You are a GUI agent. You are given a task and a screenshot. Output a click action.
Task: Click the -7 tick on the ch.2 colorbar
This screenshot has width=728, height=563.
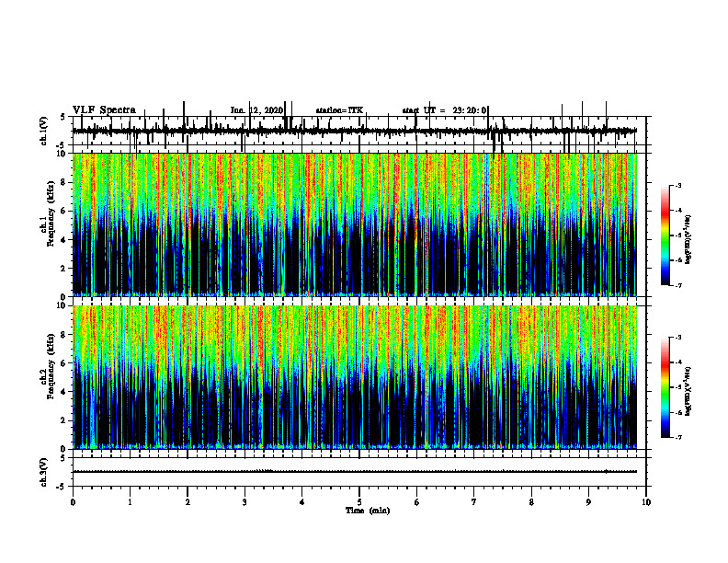pos(678,438)
